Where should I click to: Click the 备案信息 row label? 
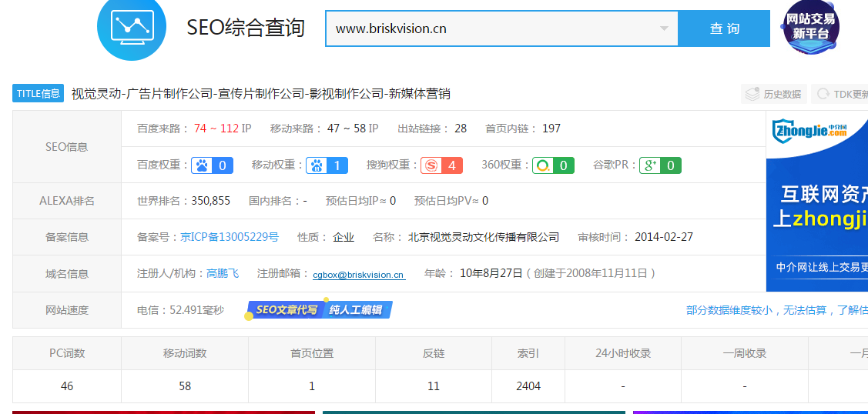pyautogui.click(x=67, y=237)
